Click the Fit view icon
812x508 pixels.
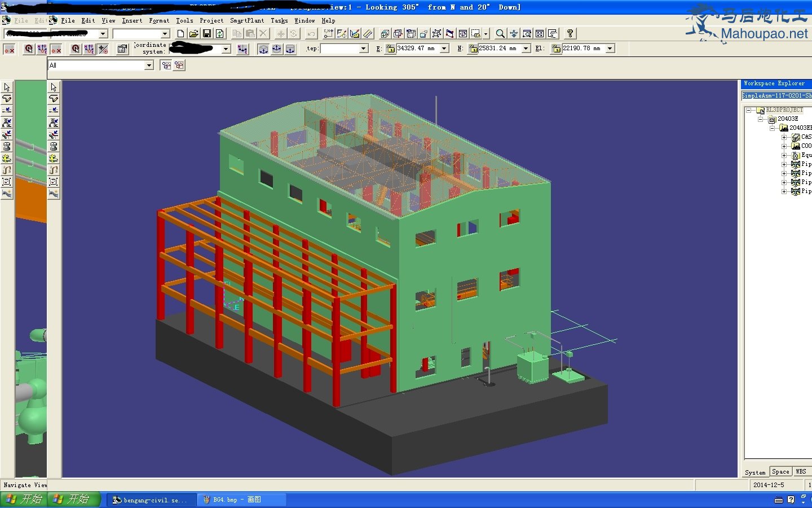[540, 33]
